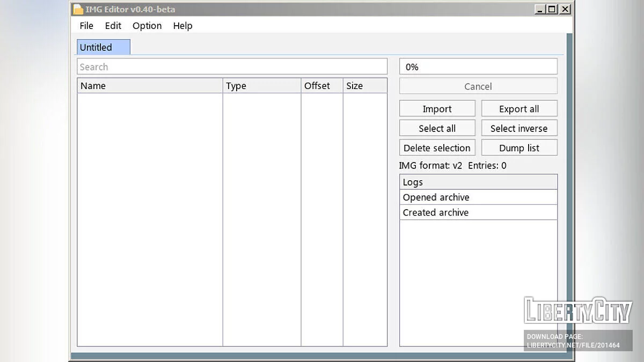This screenshot has height=362, width=644.
Task: Close the IMG Editor window
Action: [565, 9]
